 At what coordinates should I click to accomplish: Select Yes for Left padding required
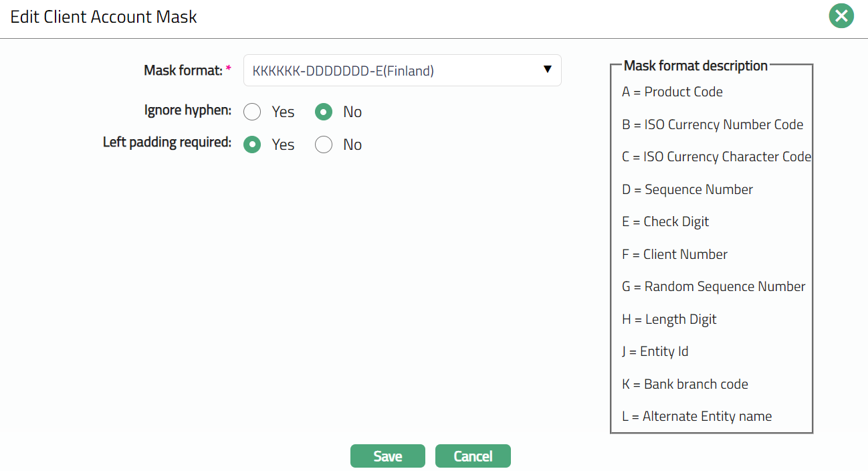(252, 145)
